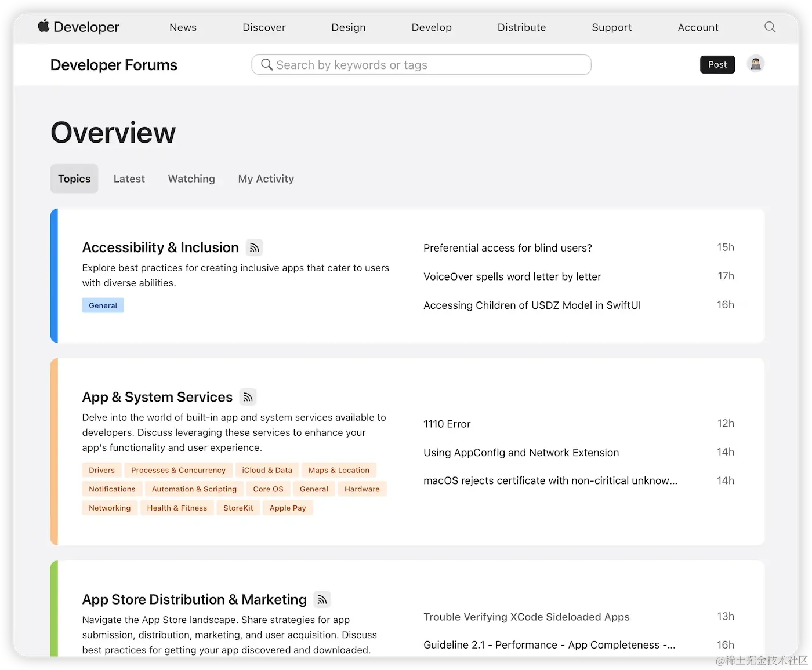Open the App Store Distribution & Marketing topic

pos(194,599)
